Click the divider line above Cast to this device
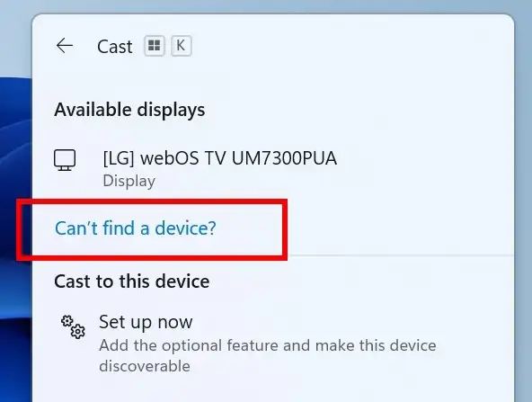The width and height of the screenshot is (532, 402). [401, 255]
